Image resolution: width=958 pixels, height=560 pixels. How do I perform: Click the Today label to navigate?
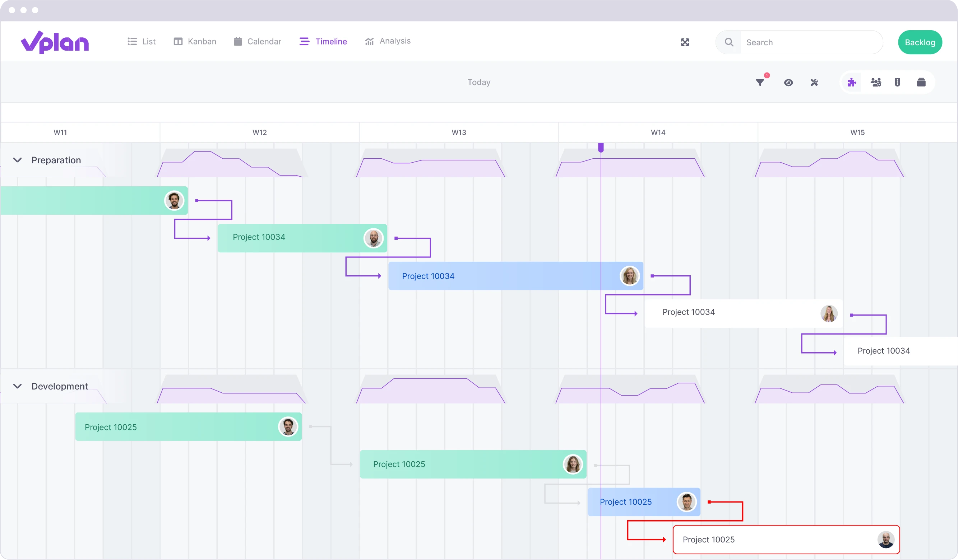[x=478, y=82]
